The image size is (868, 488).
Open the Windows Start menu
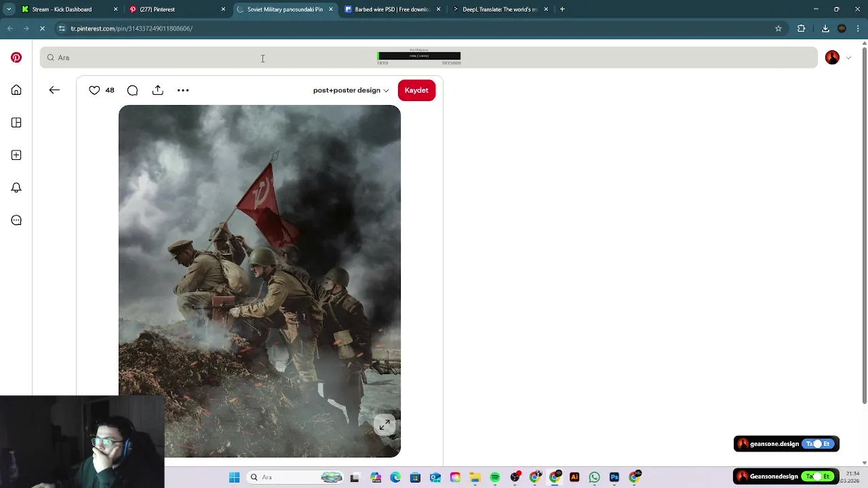(235, 477)
